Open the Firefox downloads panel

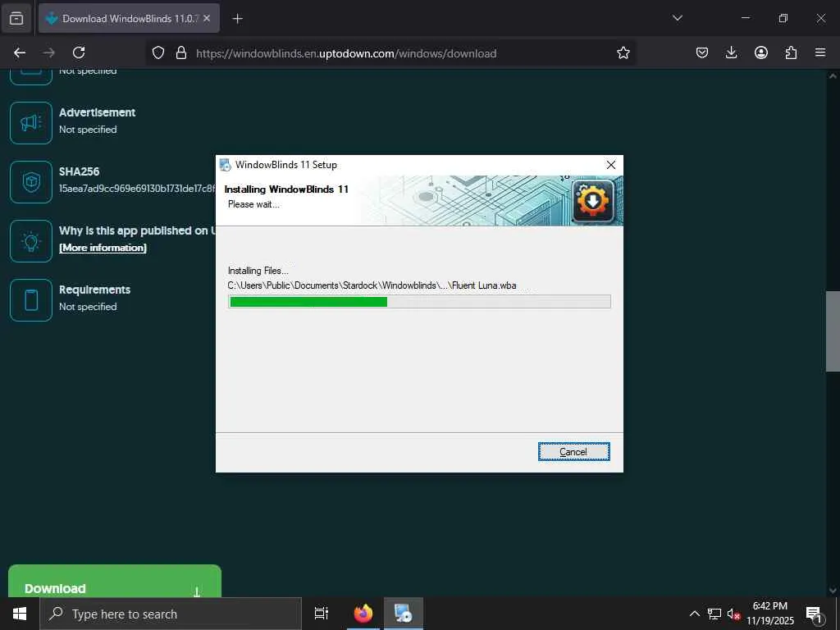click(x=731, y=52)
